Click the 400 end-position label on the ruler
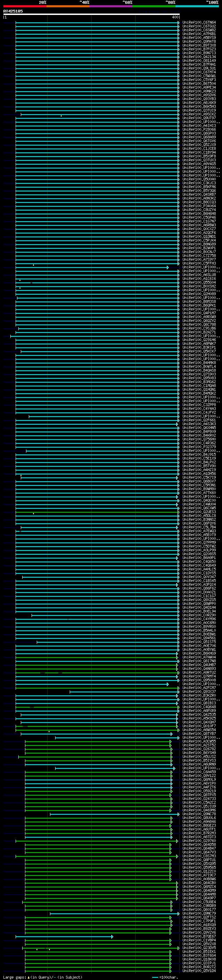The width and height of the screenshot is (222, 980). pyautogui.click(x=175, y=17)
